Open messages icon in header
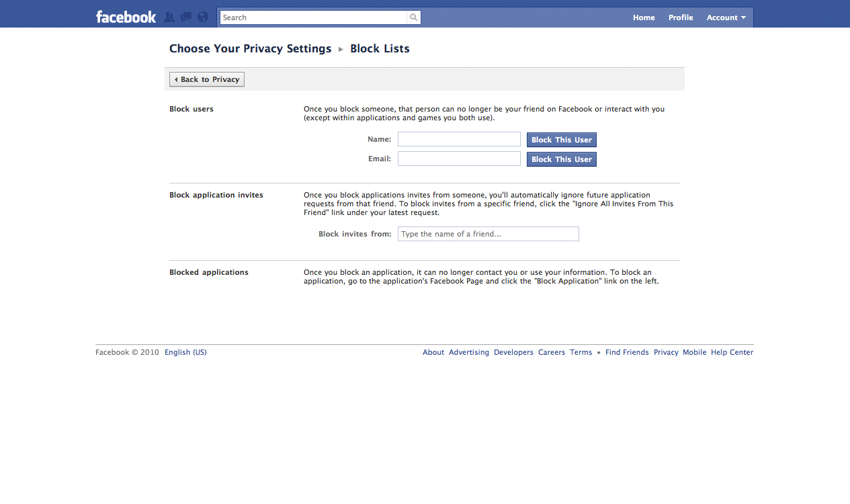 pos(186,17)
